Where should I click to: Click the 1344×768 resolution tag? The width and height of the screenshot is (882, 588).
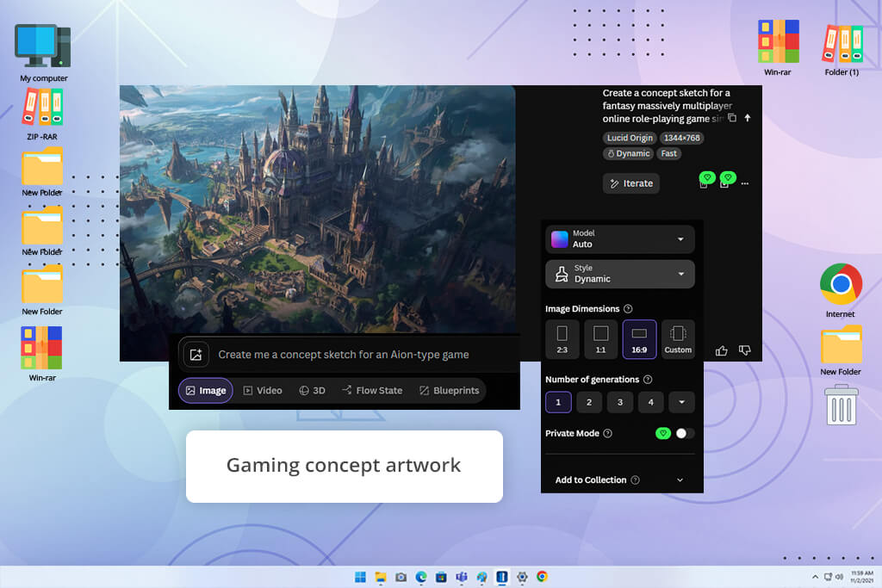[682, 139]
